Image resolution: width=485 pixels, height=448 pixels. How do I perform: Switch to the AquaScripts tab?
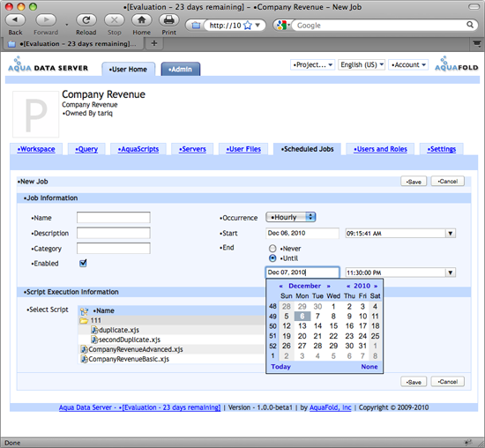click(138, 149)
